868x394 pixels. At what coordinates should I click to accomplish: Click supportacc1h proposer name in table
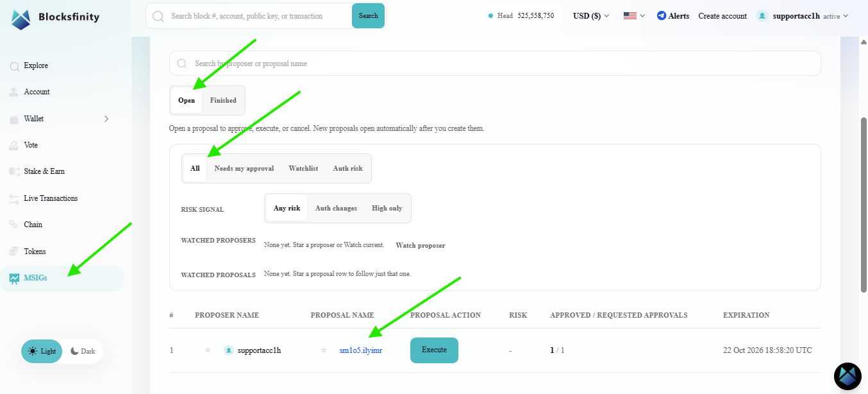(x=259, y=350)
